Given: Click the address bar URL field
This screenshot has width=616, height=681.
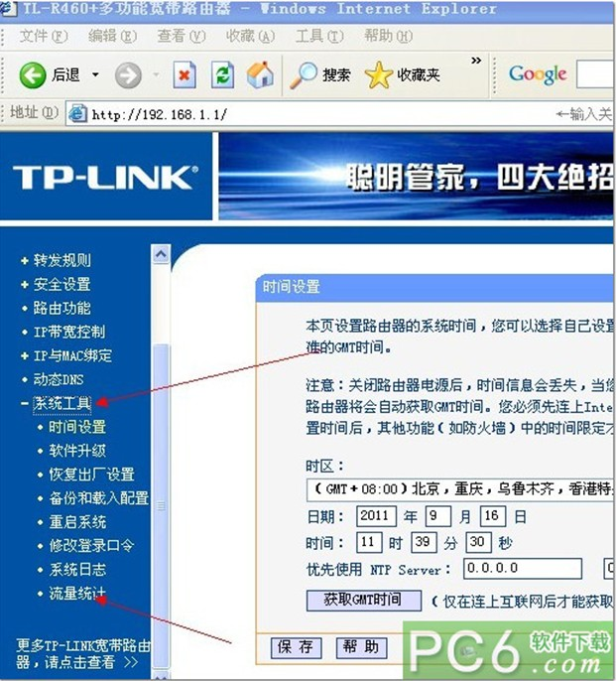Looking at the screenshot, I should tap(317, 114).
